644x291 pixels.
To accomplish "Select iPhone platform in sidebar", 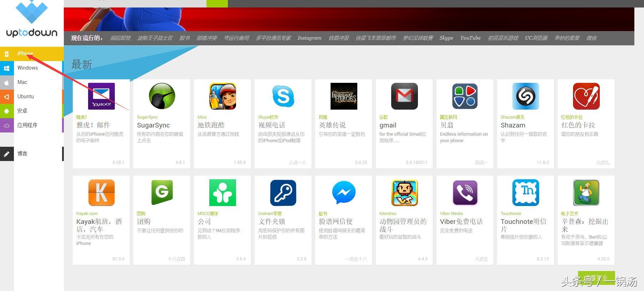I will pos(25,54).
